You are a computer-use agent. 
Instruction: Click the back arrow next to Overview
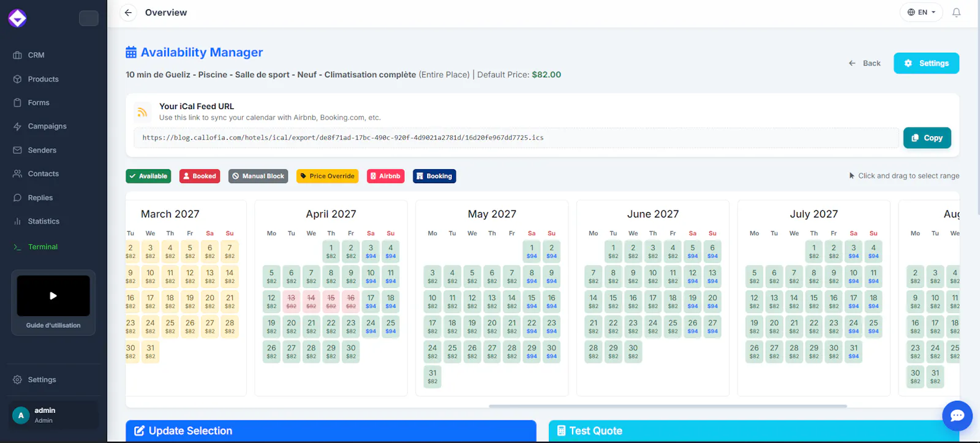point(128,12)
